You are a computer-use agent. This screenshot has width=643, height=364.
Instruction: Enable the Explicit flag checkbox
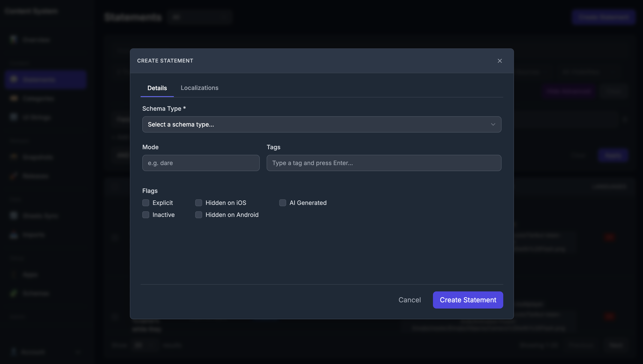pyautogui.click(x=146, y=203)
